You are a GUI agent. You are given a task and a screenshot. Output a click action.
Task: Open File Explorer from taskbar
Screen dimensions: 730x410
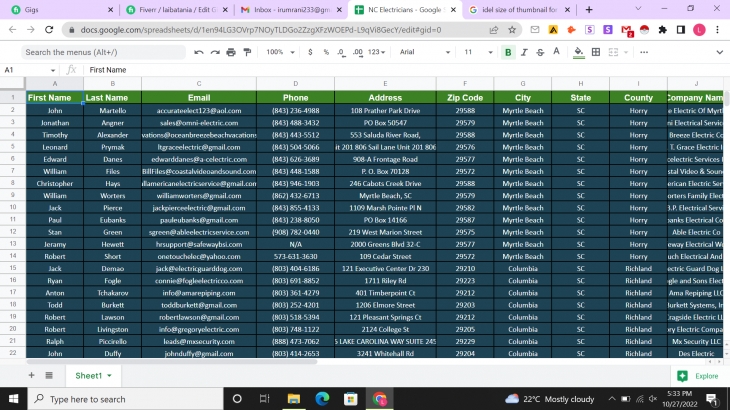point(294,399)
